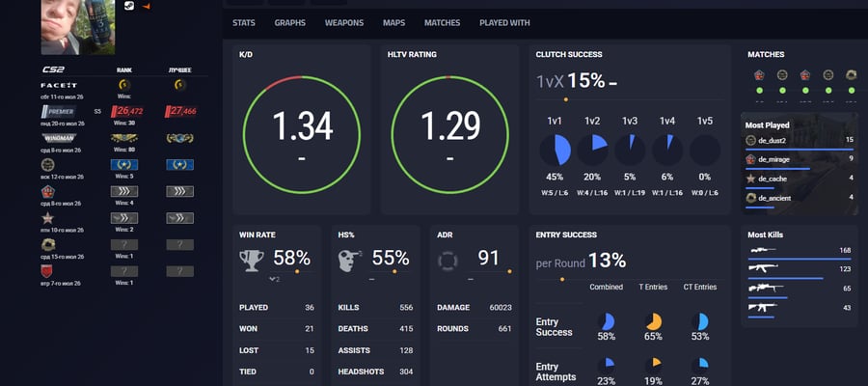Click the trophy icon under Win Rate
This screenshot has height=386, width=868.
[251, 261]
